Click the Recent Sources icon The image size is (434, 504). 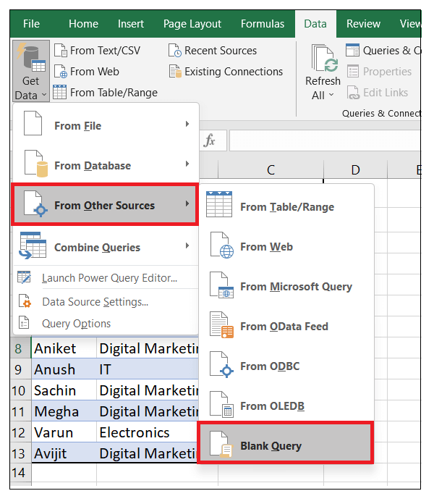174,51
